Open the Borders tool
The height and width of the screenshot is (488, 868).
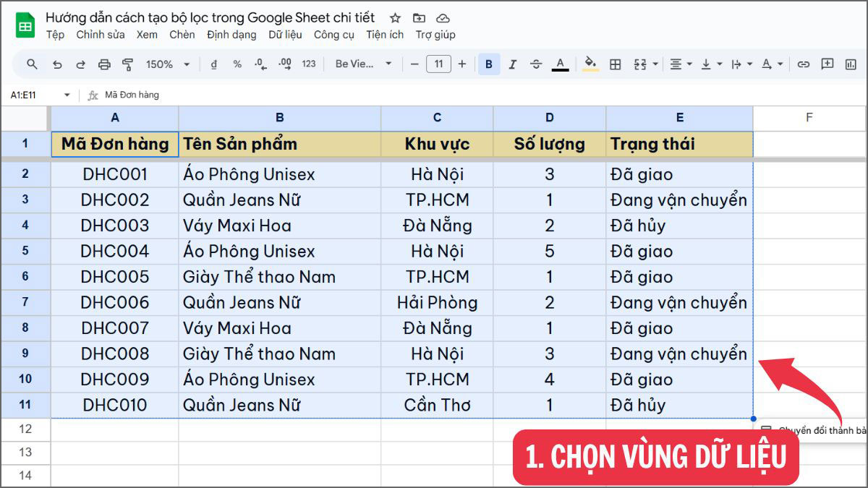click(615, 64)
